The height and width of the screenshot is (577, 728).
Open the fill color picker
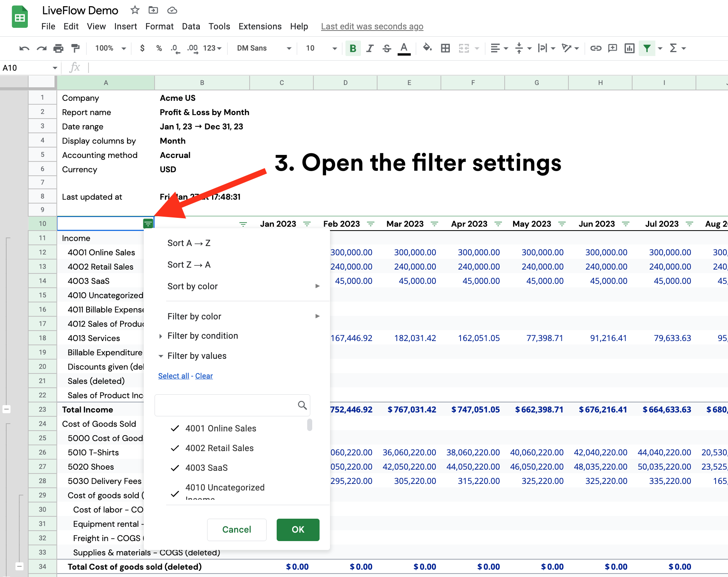pyautogui.click(x=427, y=48)
